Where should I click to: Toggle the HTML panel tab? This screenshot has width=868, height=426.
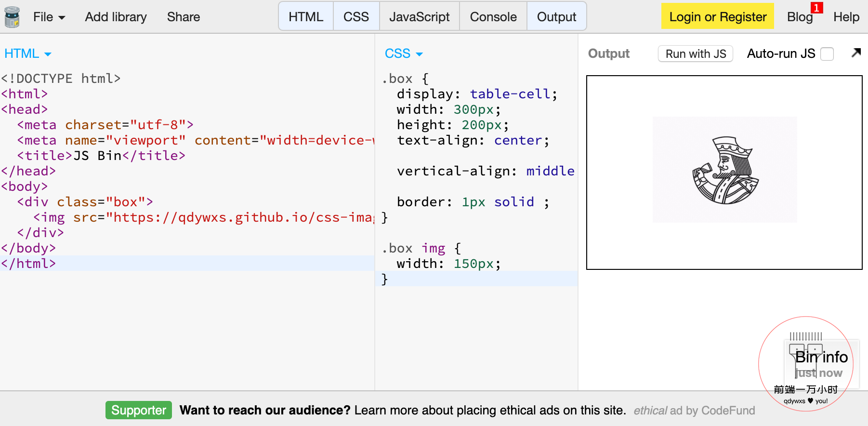point(306,17)
